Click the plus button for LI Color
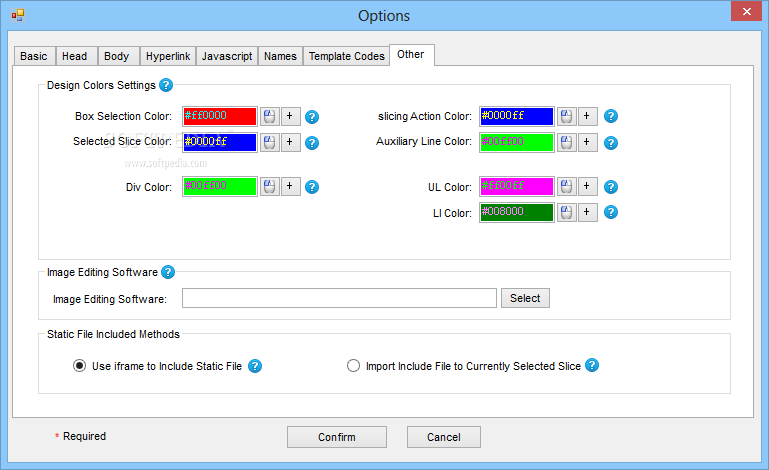The height and width of the screenshot is (470, 769). [588, 212]
